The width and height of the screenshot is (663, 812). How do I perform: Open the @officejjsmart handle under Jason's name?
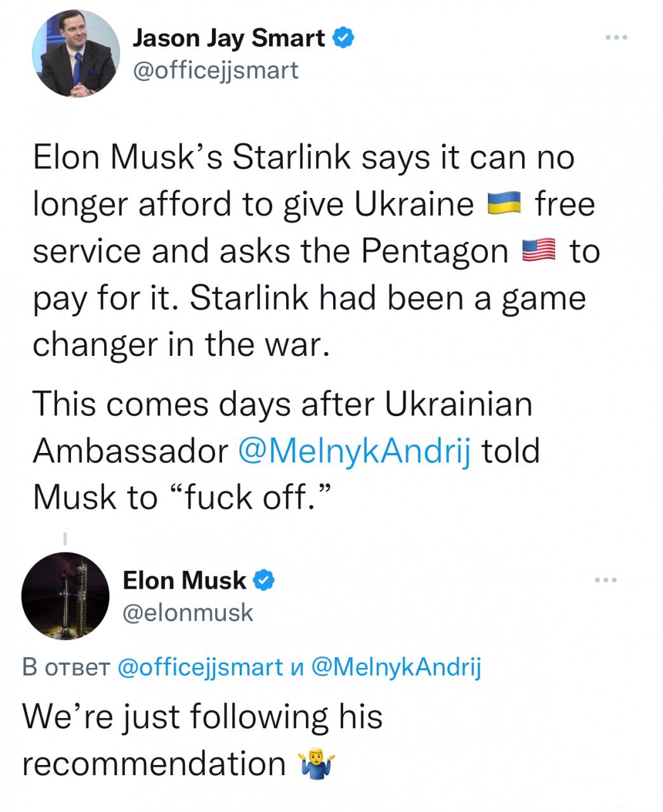(215, 70)
